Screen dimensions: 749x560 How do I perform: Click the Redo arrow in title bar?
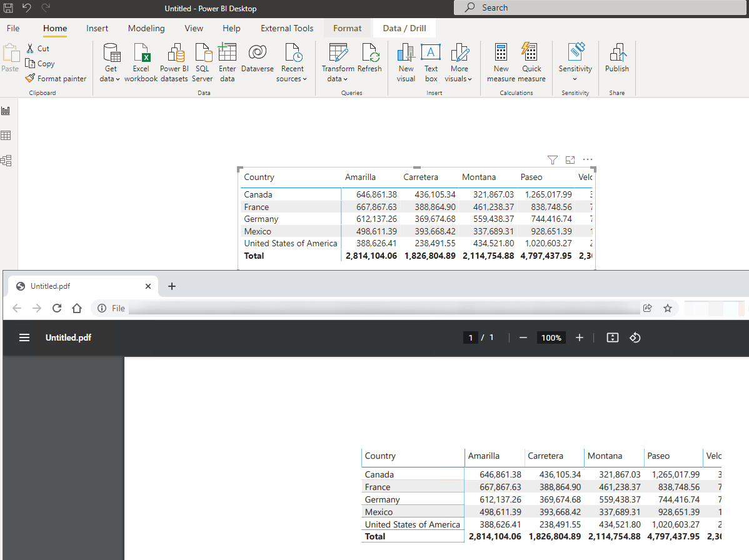(x=46, y=7)
